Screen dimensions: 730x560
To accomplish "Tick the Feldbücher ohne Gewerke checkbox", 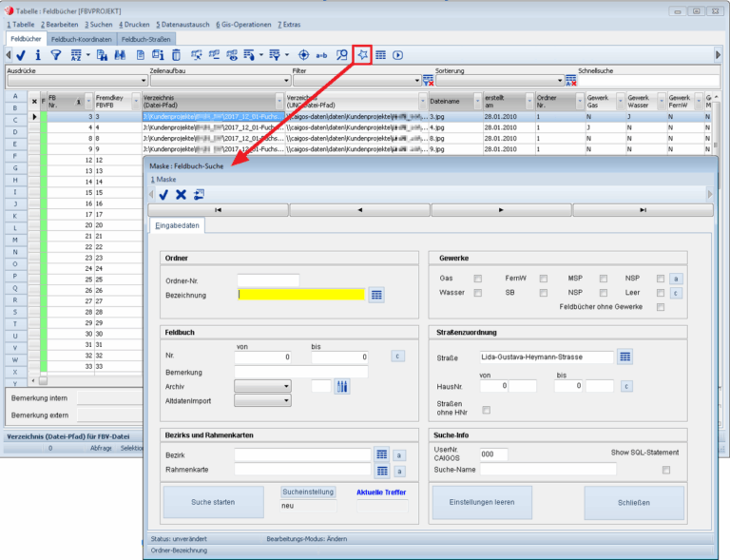I will pyautogui.click(x=660, y=307).
